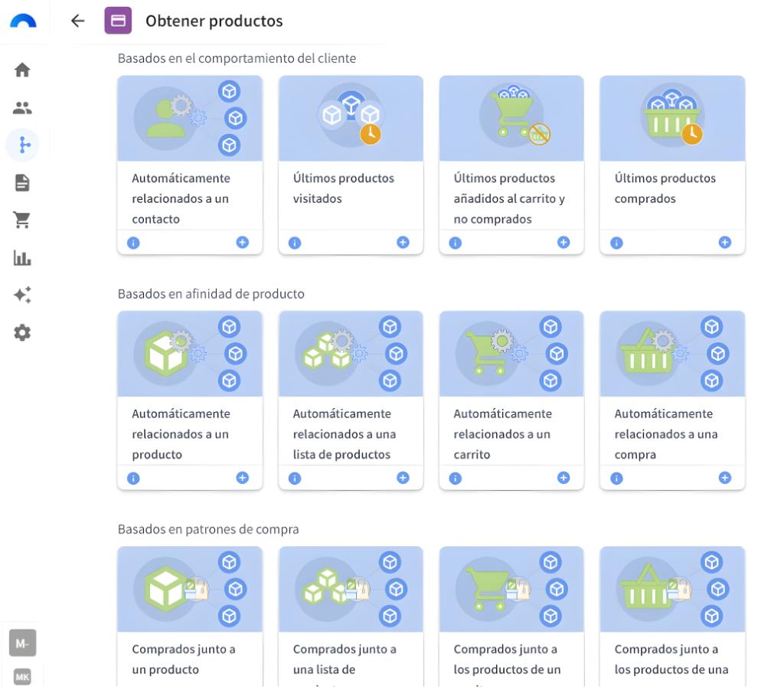Click the app logo at top left
This screenshot has height=687, width=784.
23,21
